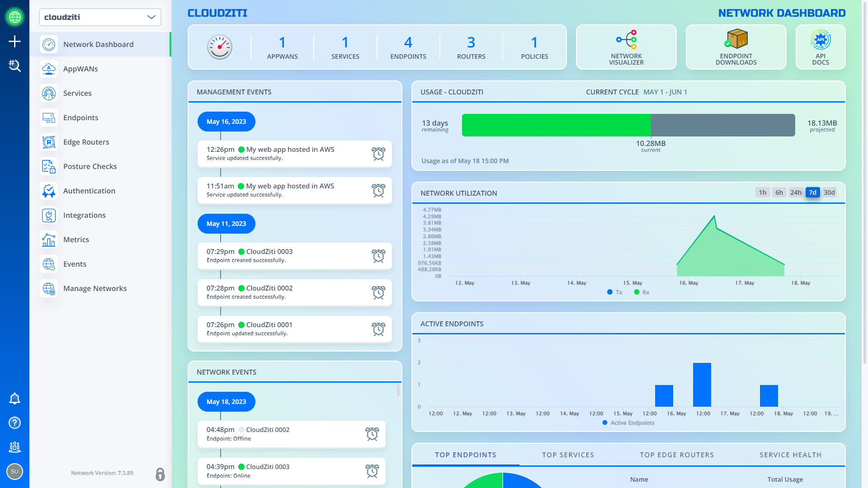Viewport: 868px width, 488px height.
Task: Click the Name column header
Action: (x=639, y=479)
